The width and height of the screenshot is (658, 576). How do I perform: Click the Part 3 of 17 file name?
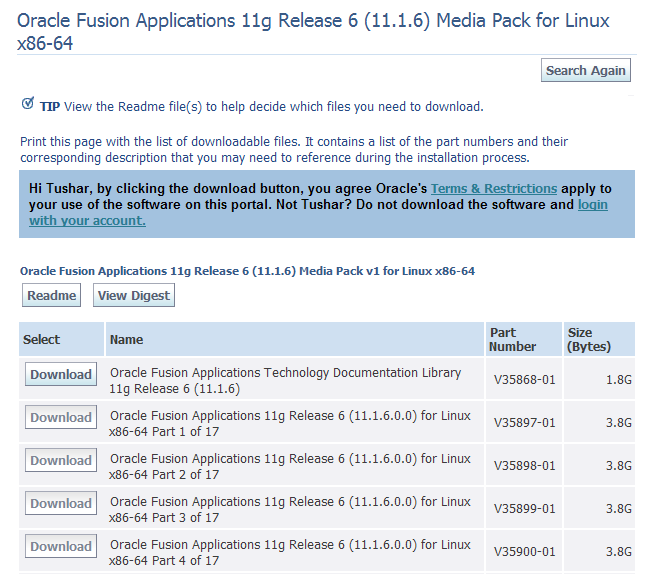[290, 509]
